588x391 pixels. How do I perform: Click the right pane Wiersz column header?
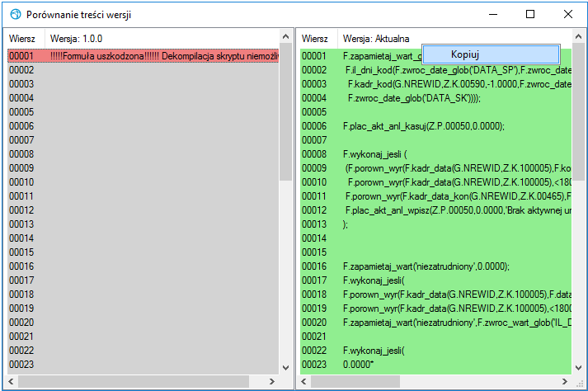coord(319,39)
